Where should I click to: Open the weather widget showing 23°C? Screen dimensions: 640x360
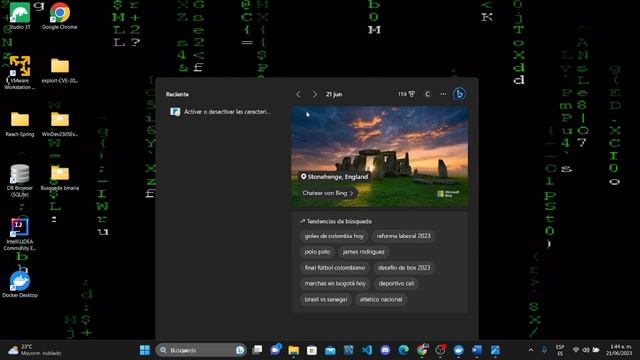35,350
